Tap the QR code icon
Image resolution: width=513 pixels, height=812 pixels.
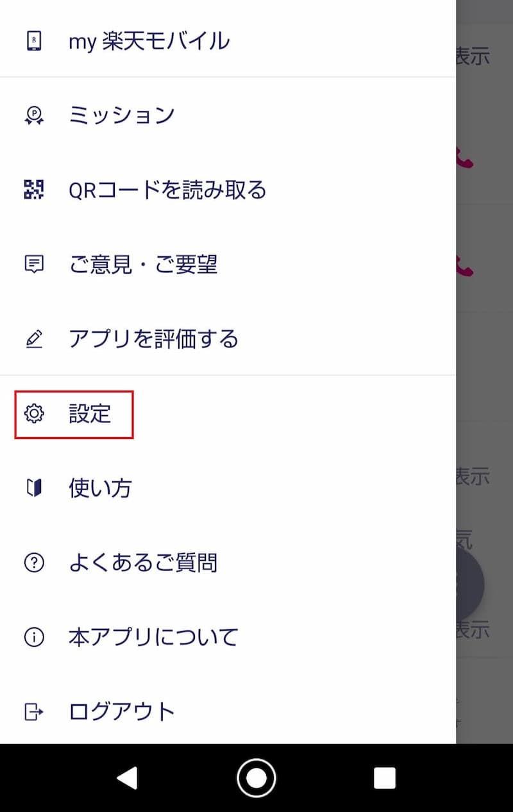pos(33,190)
